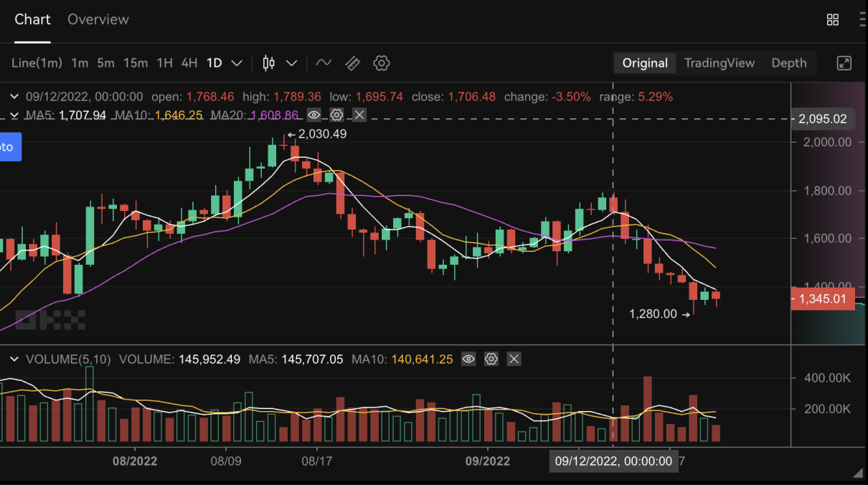Image resolution: width=868 pixels, height=485 pixels.
Task: Expand chart to fullscreen
Action: coord(844,63)
